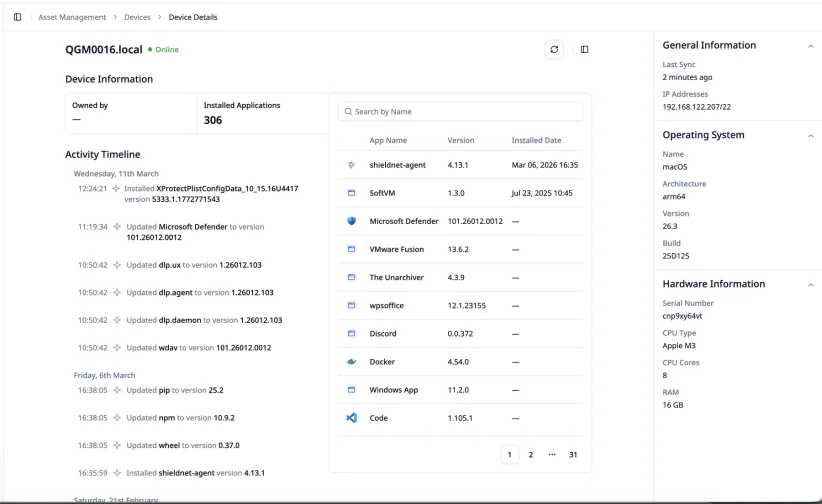Image resolution: width=822 pixels, height=504 pixels.
Task: Focus the Search by Name field
Action: tap(460, 112)
